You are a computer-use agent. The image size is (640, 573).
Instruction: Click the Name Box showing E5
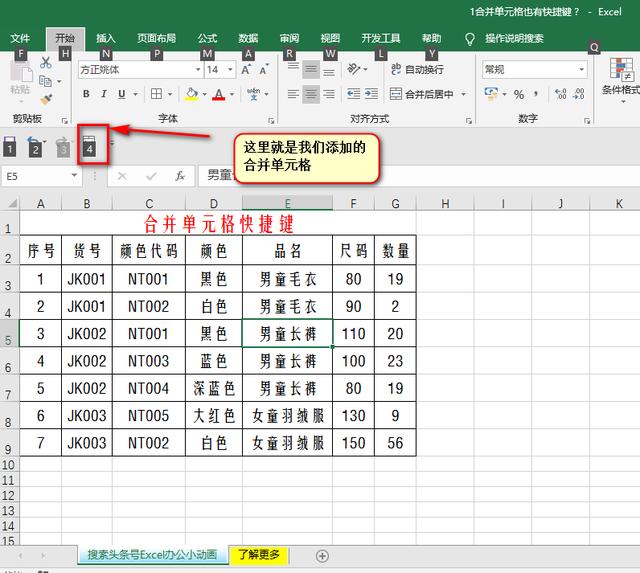point(40,176)
